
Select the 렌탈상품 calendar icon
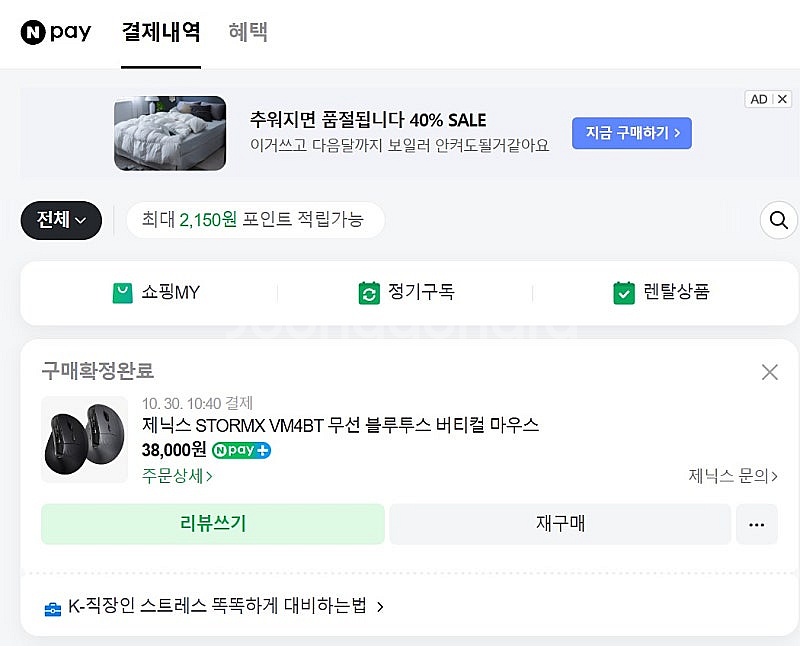point(624,293)
